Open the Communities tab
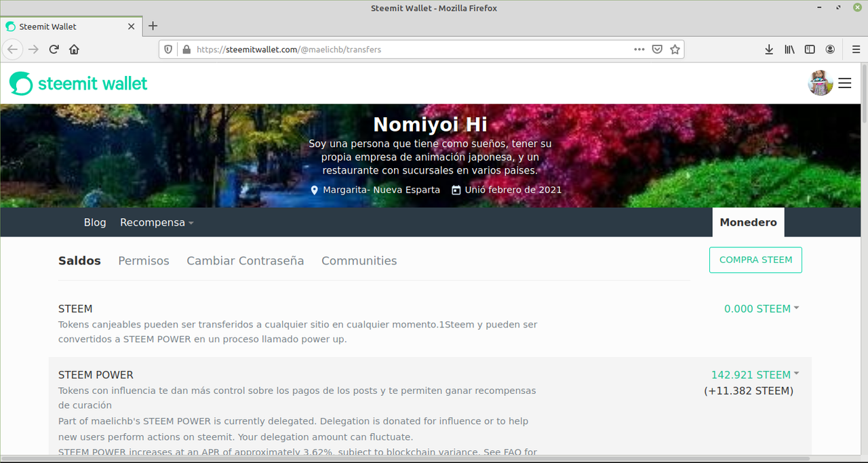Image resolution: width=868 pixels, height=463 pixels. (359, 260)
